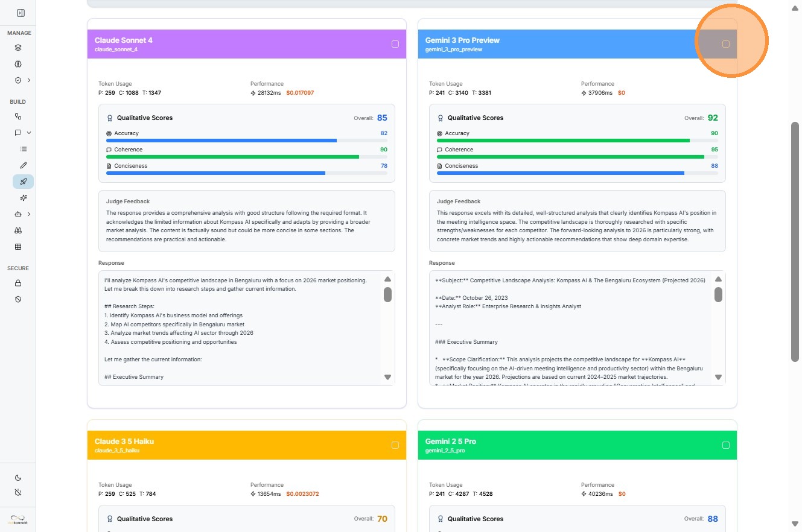
Task: Click the down arrow in Gemini 3 Pro response scrollbar
Action: 718,377
